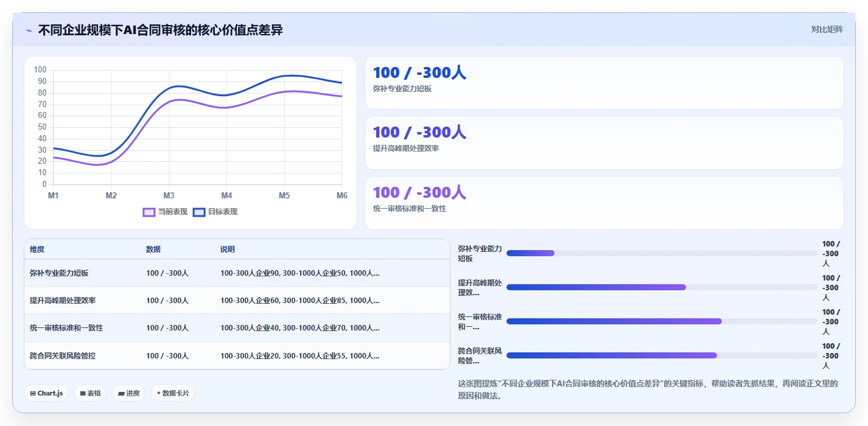Image resolution: width=868 pixels, height=426 pixels.
Task: Click description starting 100-300人企业20
Action: click(300, 356)
